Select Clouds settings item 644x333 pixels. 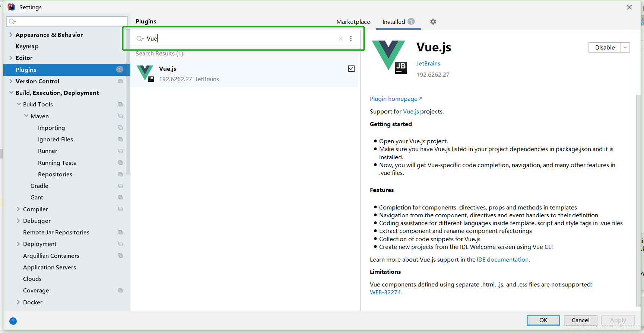[x=32, y=279]
